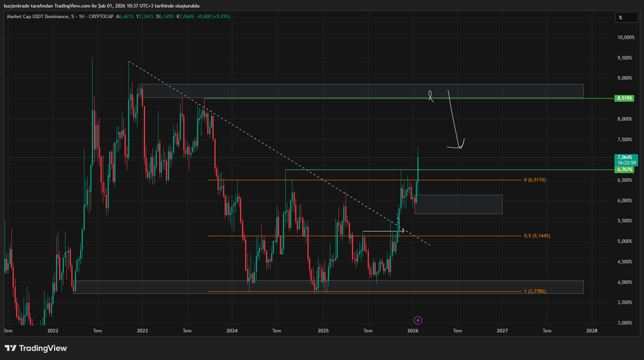Image resolution: width=644 pixels, height=360 pixels.
Task: Click the 2025 year label on time axis
Action: [x=323, y=331]
